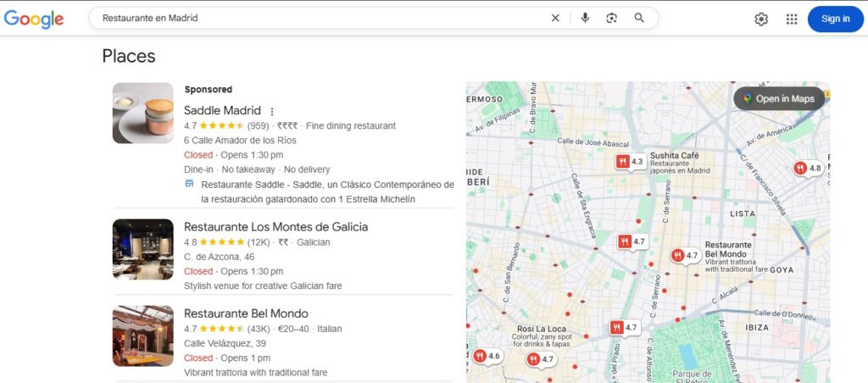This screenshot has height=383, width=868.
Task: Select the Bel Mondo 4.7 map marker
Action: (685, 255)
